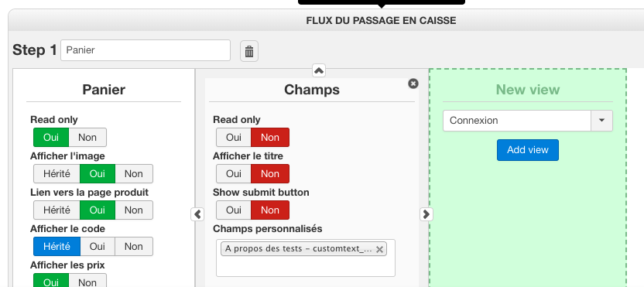
Task: Turn on Show submit button with Oui
Action: pos(234,210)
